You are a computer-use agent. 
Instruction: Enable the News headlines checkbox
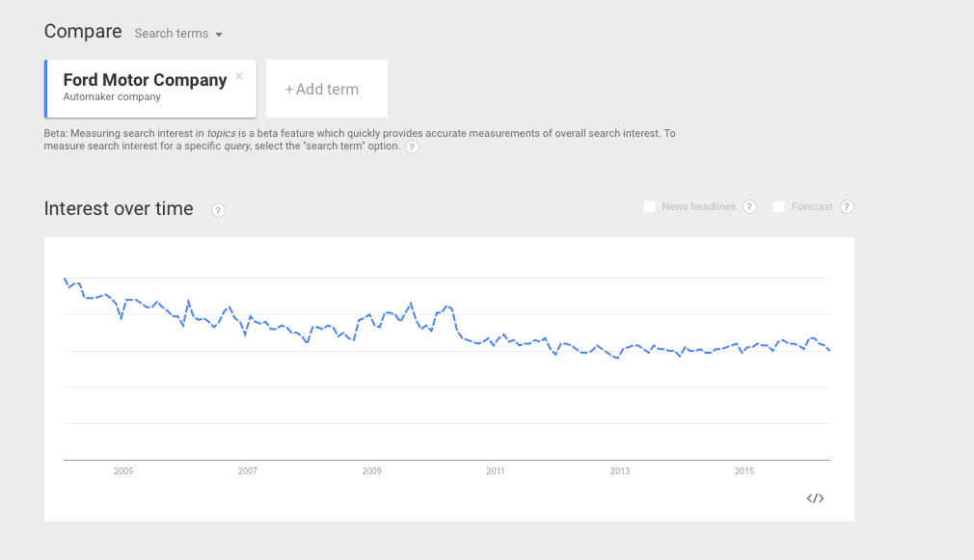649,206
